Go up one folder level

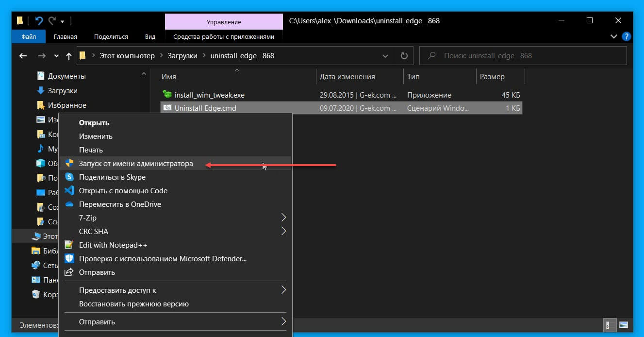point(68,56)
